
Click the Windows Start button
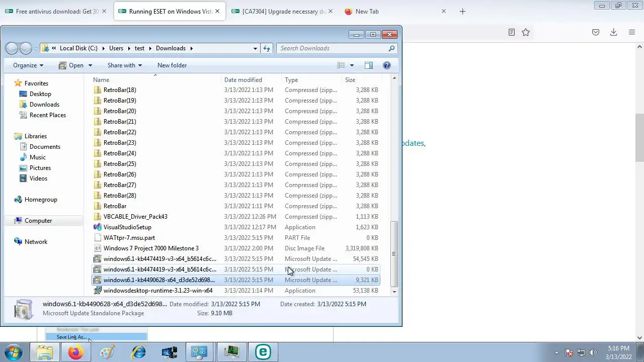pos(14,352)
